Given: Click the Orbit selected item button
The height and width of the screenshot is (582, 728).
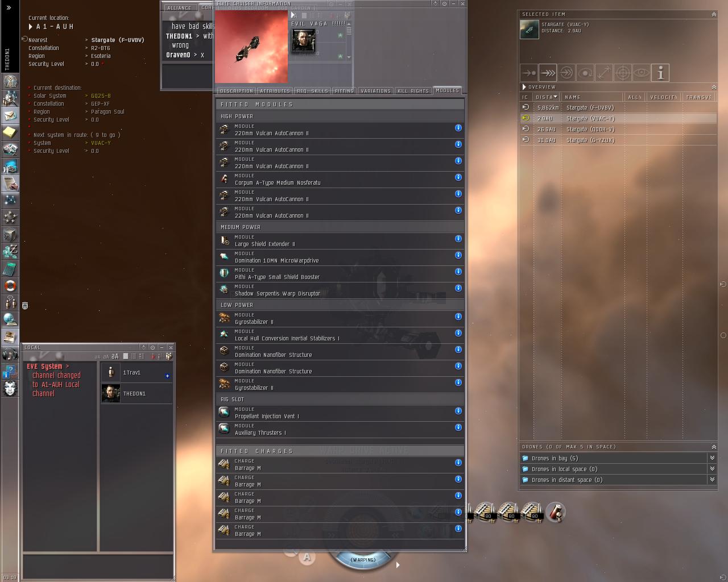Looking at the screenshot, I should tap(585, 73).
